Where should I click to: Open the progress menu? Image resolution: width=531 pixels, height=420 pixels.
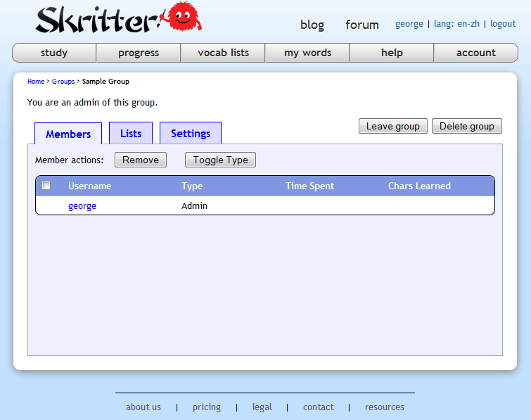pos(139,53)
